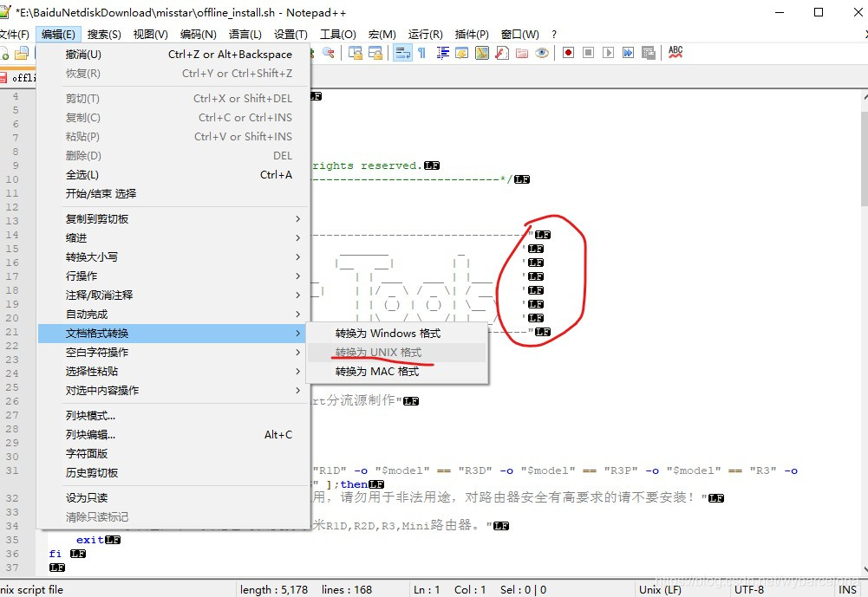Open the 窗口(W) menu
868x597 pixels.
[x=519, y=35]
